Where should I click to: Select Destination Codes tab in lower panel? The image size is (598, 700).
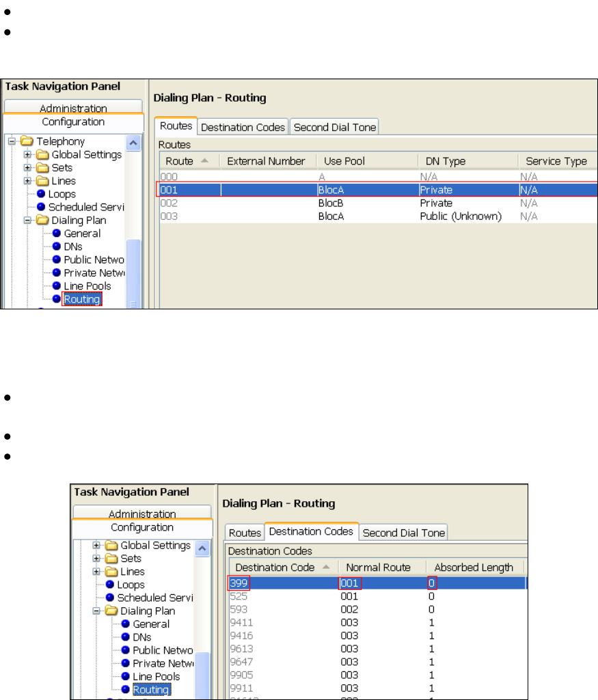311,531
